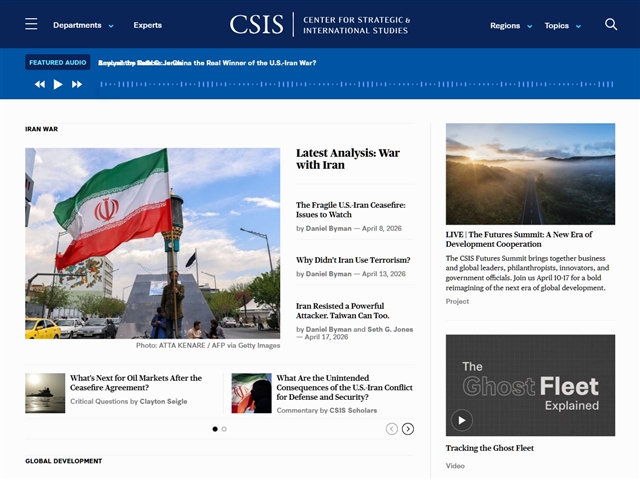The image size is (640, 480).
Task: Click author Clayton Seigle
Action: click(163, 402)
